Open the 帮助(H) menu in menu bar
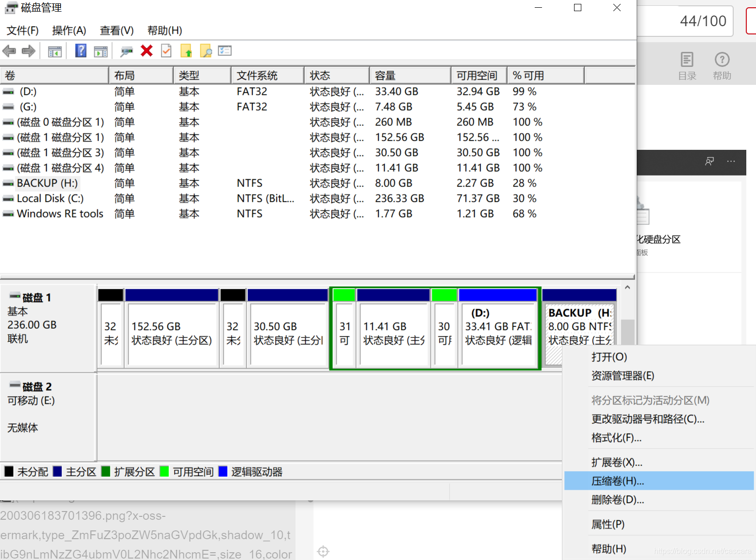 coord(164,31)
